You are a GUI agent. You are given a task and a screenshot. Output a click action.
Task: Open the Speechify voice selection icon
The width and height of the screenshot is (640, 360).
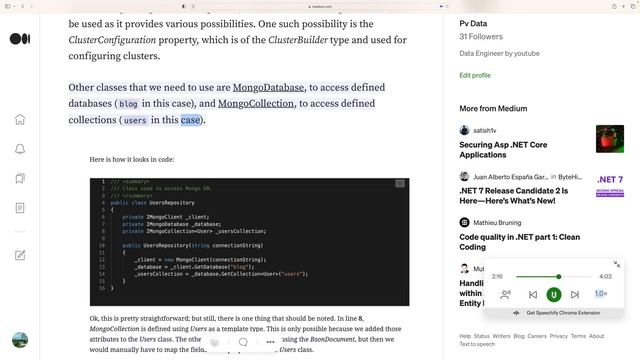[505, 294]
